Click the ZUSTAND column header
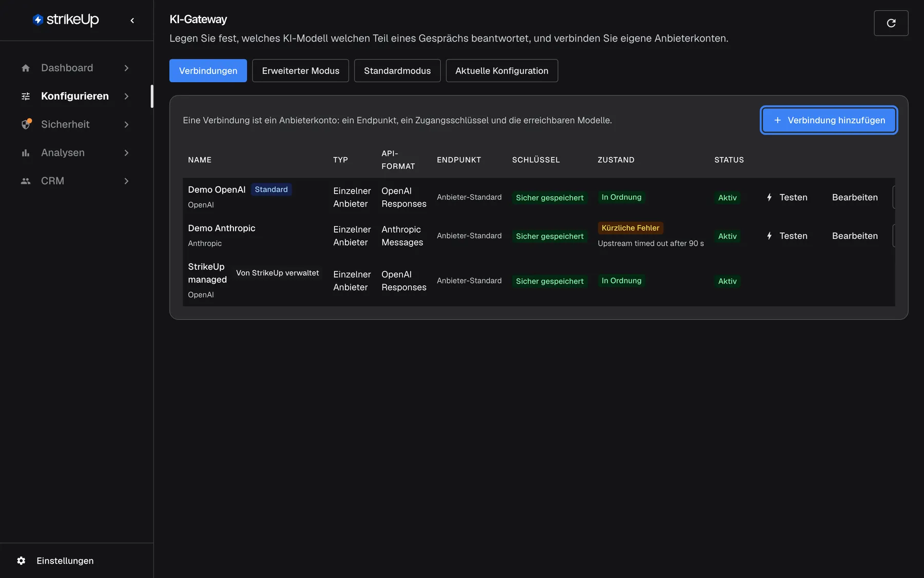 point(616,160)
